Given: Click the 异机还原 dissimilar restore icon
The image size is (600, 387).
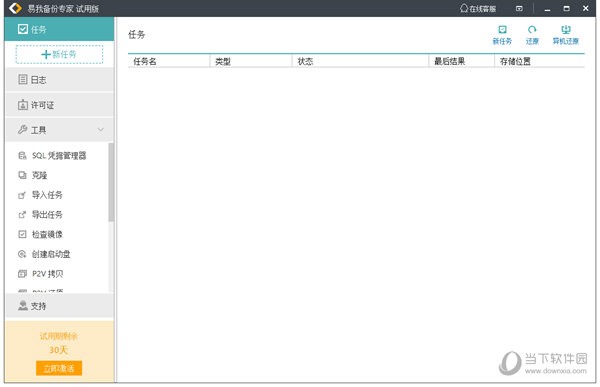Looking at the screenshot, I should tap(566, 35).
